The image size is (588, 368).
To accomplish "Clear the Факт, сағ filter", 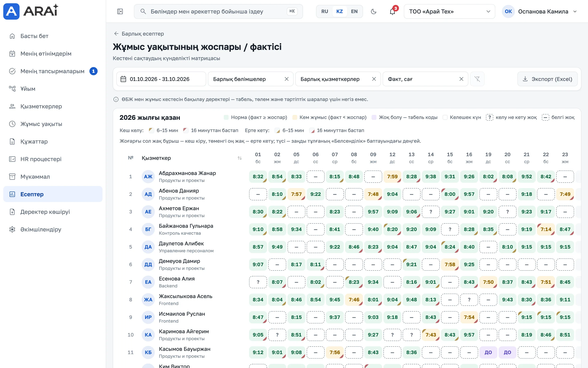I will (461, 79).
